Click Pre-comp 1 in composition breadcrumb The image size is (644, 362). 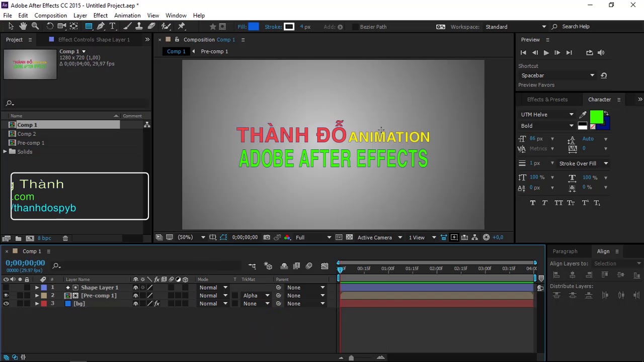pyautogui.click(x=214, y=51)
